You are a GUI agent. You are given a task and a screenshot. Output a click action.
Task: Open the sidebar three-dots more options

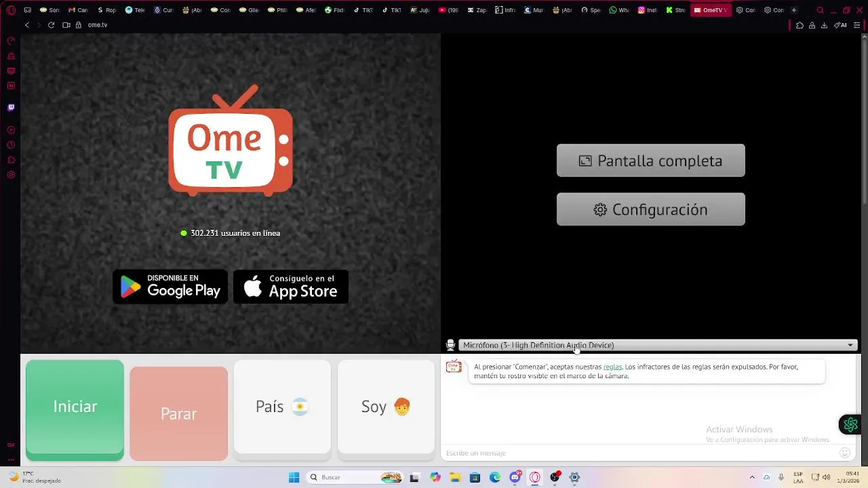11,459
